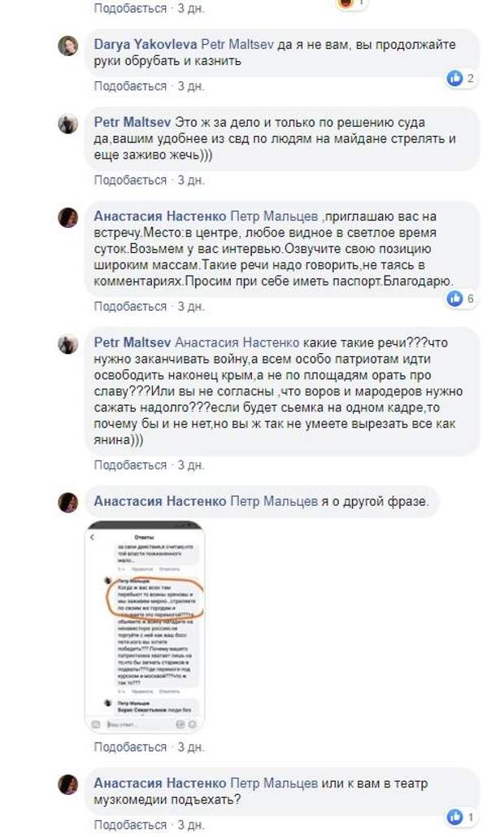504x837 pixels.
Task: Open Darya Yakovleva's profile avatar
Action: 68,46
